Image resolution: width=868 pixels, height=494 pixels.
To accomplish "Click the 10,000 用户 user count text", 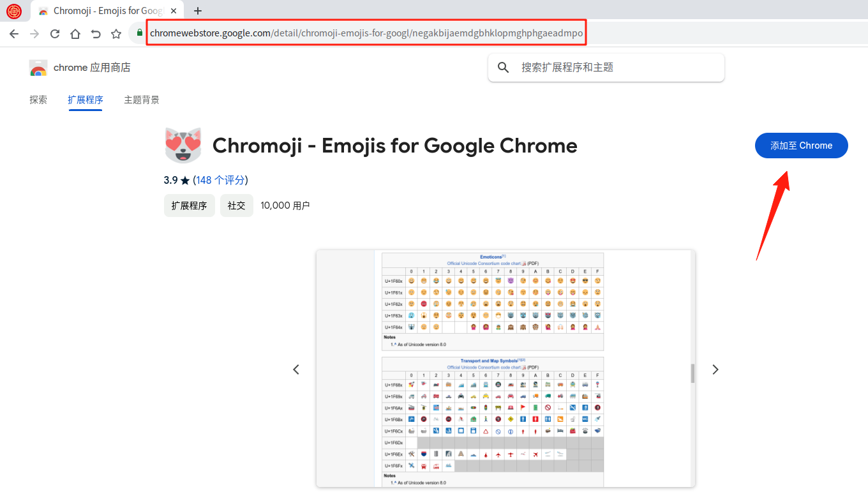I will coord(285,206).
